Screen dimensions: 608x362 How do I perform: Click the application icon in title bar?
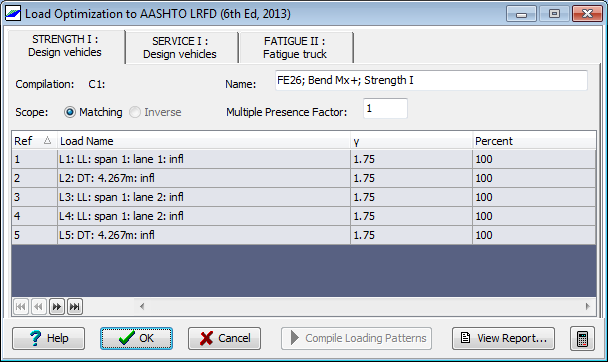pos(12,14)
